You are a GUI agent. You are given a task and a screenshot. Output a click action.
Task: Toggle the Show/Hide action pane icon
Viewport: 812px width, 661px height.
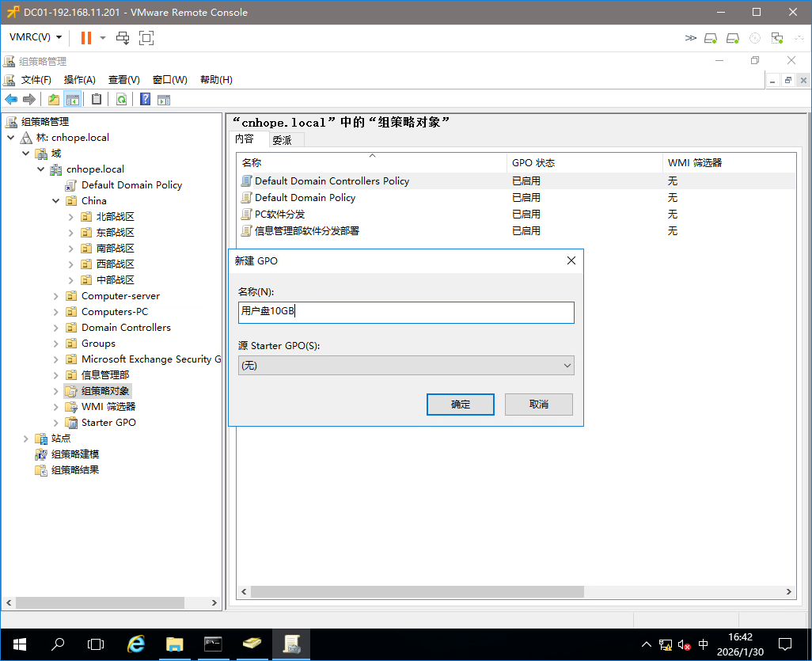pyautogui.click(x=164, y=100)
